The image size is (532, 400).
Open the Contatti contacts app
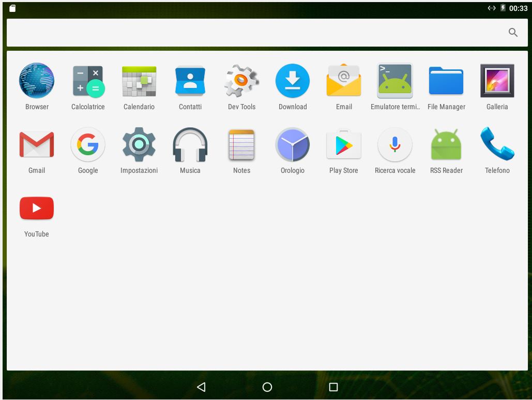point(190,81)
